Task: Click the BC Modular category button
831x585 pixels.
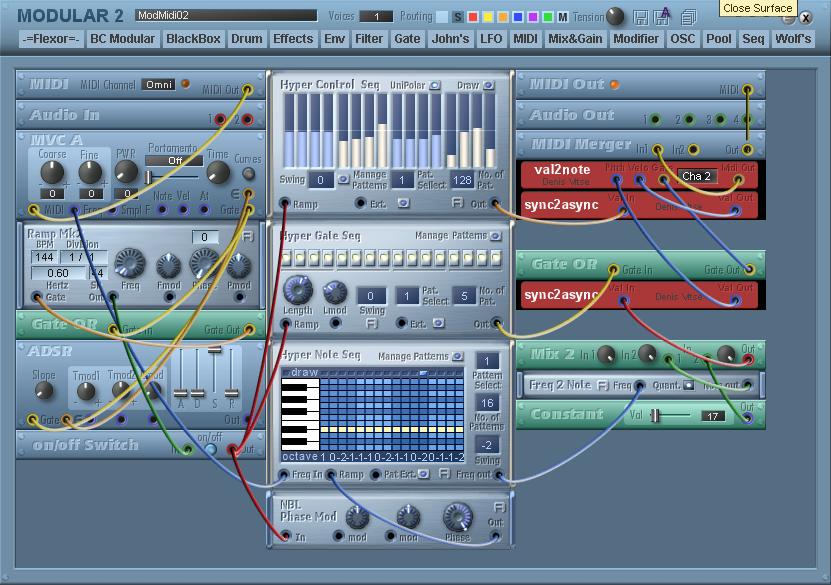Action: point(122,39)
